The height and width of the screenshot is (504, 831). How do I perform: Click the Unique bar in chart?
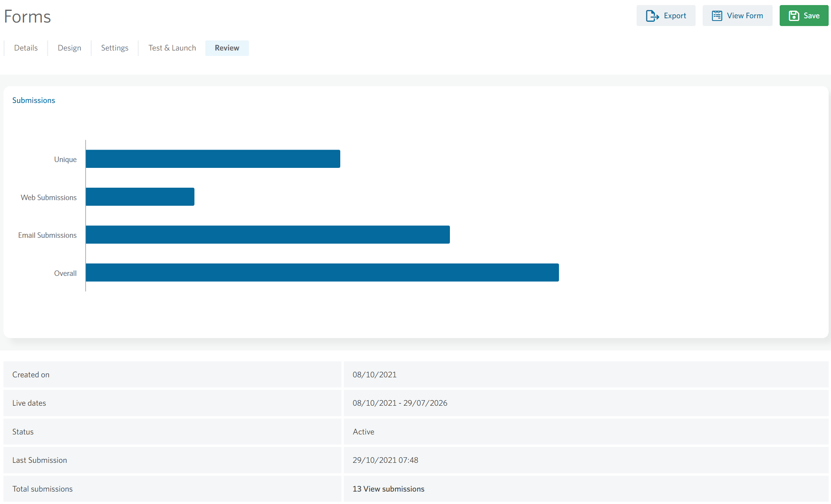pos(213,159)
